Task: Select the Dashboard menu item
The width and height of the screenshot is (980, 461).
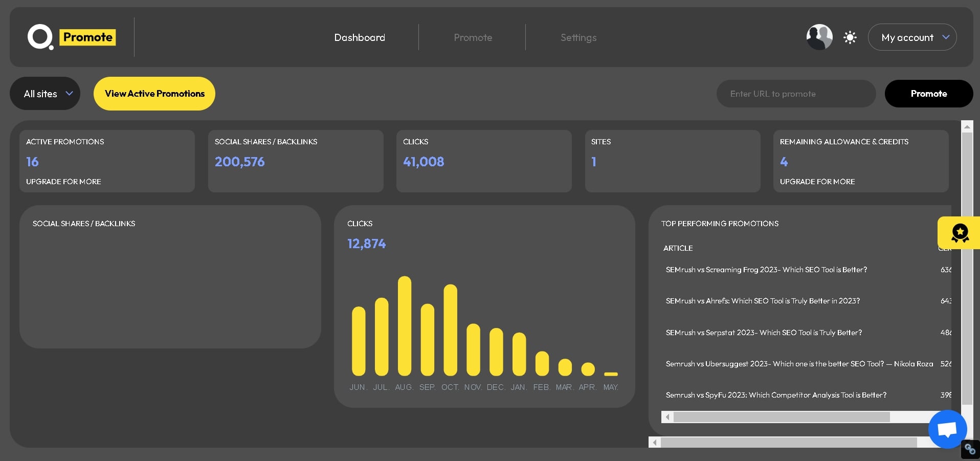Action: click(360, 37)
